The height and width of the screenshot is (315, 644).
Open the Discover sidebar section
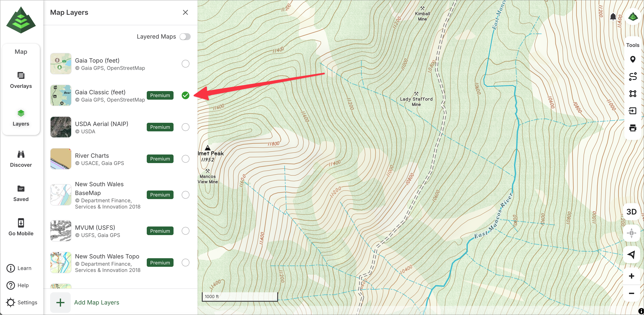point(21,159)
